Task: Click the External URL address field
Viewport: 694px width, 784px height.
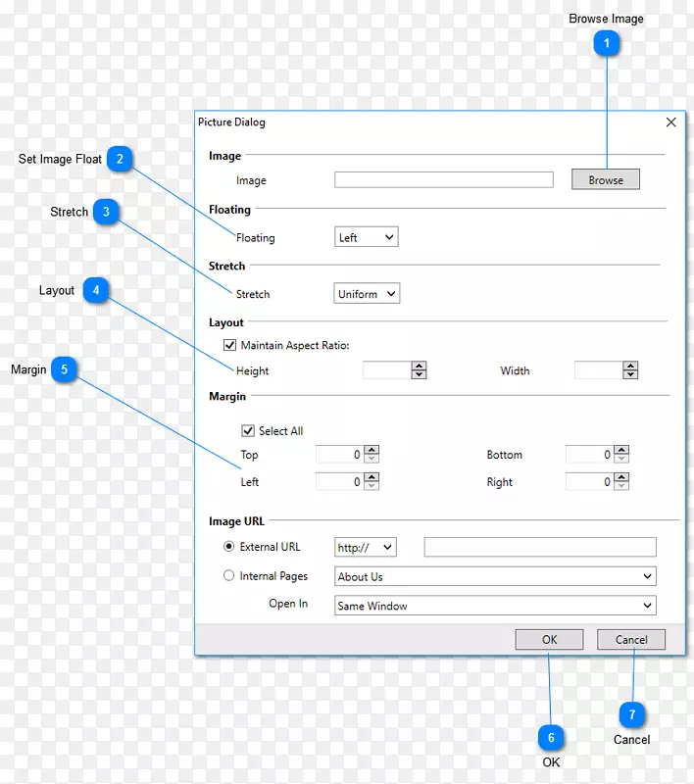Action: [x=540, y=548]
